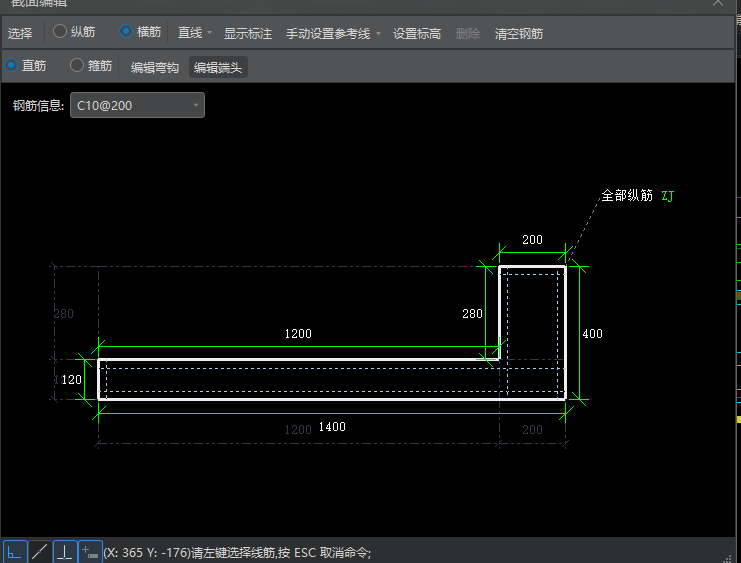Click 编辑端头 button
Image resolution: width=741 pixels, height=563 pixels.
[218, 67]
